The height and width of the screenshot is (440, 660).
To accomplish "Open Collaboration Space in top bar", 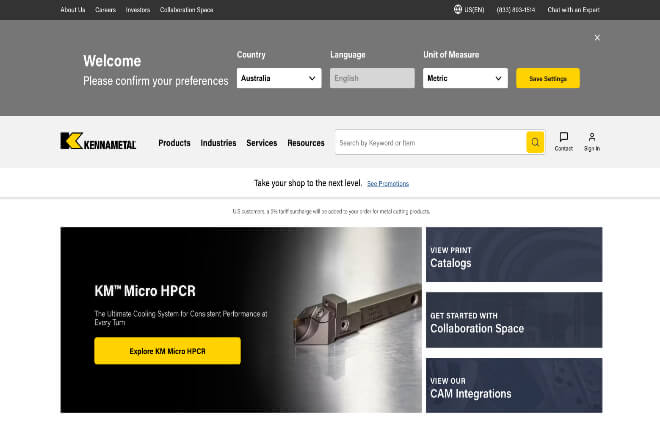I will [x=186, y=10].
